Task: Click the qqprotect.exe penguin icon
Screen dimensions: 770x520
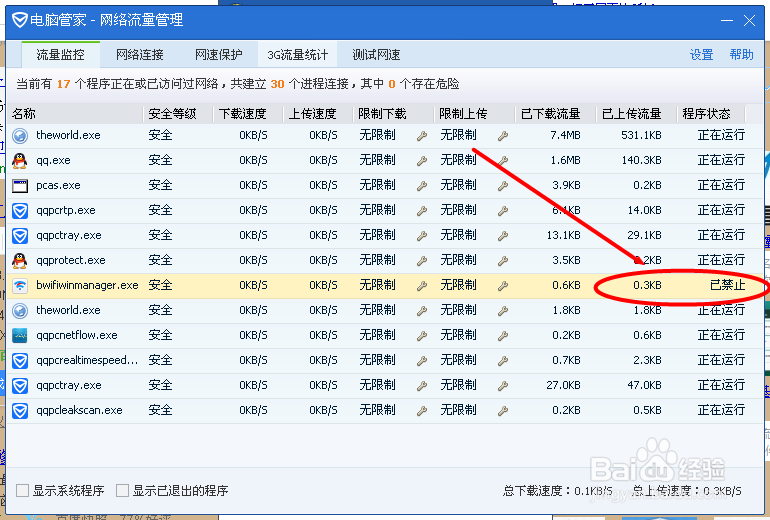Action: pos(20,260)
